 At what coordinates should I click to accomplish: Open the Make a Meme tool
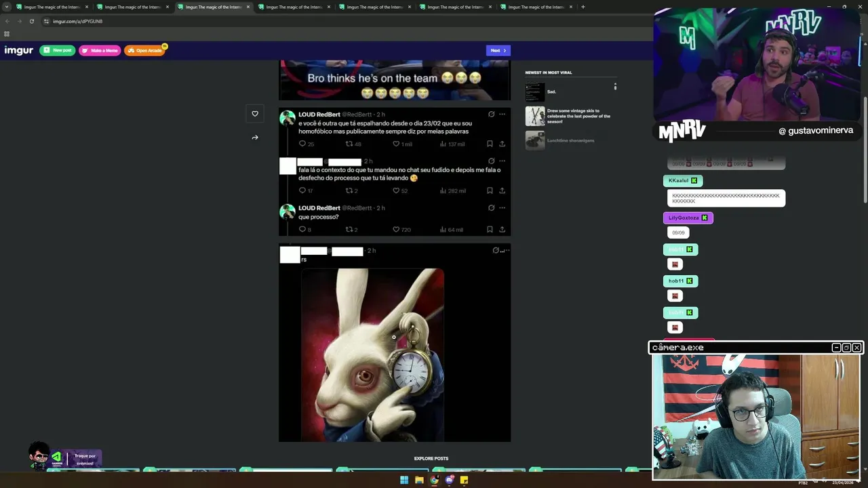pyautogui.click(x=100, y=50)
